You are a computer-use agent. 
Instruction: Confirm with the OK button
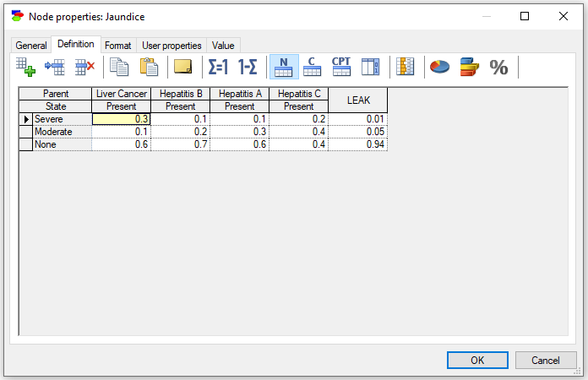click(x=477, y=360)
